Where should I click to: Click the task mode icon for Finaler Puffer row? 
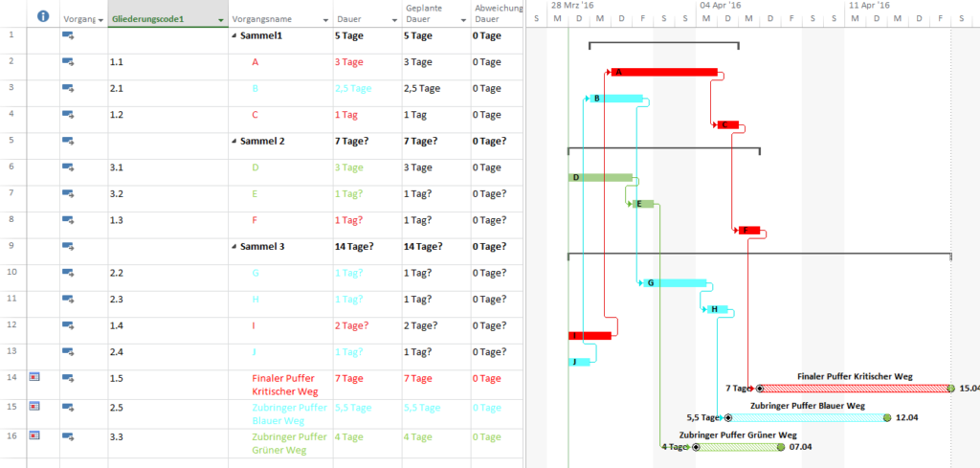pos(68,378)
